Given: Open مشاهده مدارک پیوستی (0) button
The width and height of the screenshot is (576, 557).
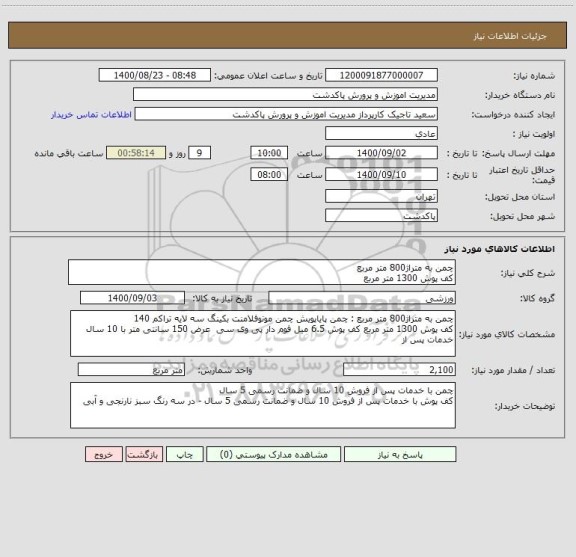Looking at the screenshot, I should 274,454.
